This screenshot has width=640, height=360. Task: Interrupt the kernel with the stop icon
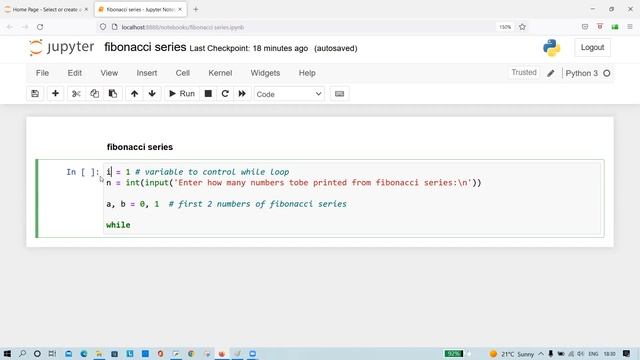pyautogui.click(x=208, y=94)
